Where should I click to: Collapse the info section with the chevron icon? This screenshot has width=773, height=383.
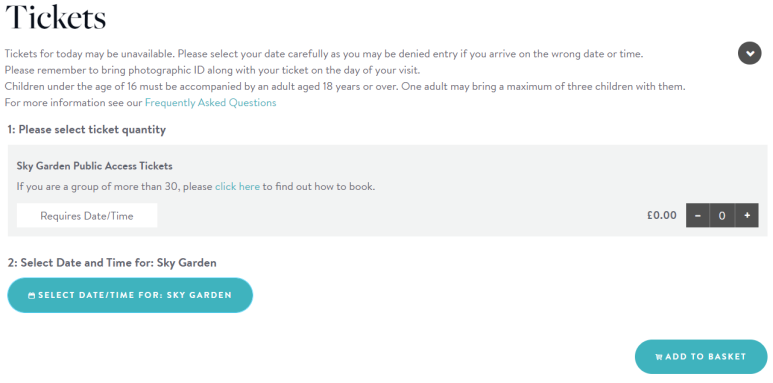click(749, 53)
